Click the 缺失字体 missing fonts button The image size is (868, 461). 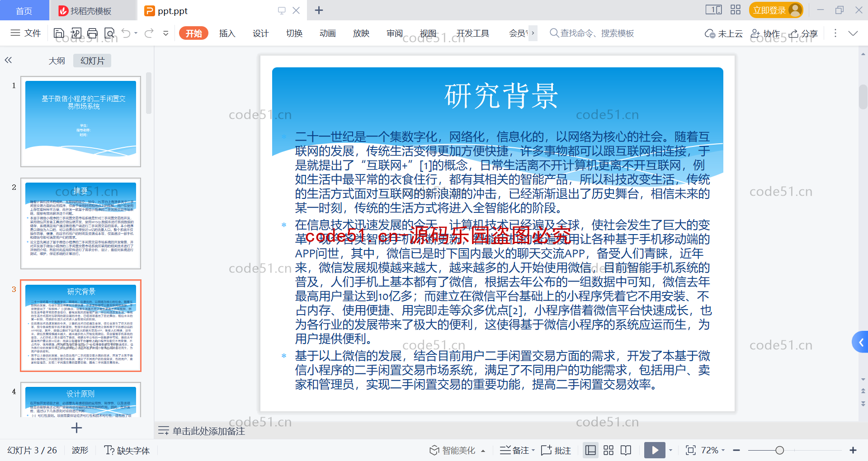click(x=127, y=450)
